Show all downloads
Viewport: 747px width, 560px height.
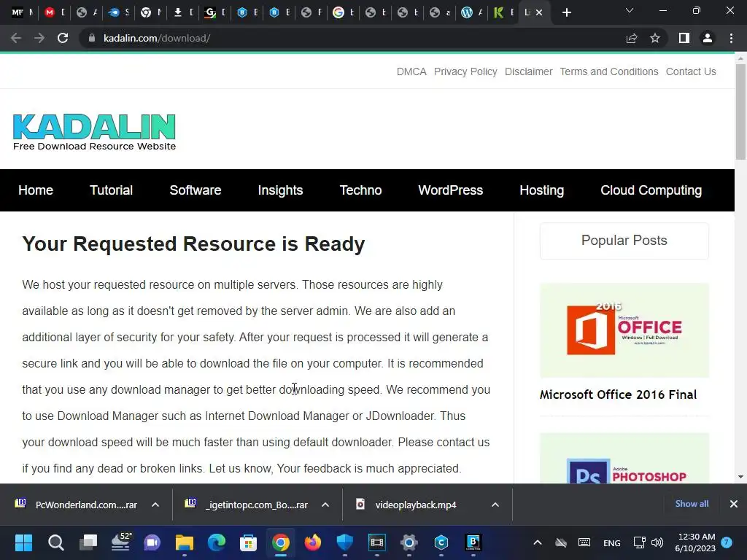[692, 504]
